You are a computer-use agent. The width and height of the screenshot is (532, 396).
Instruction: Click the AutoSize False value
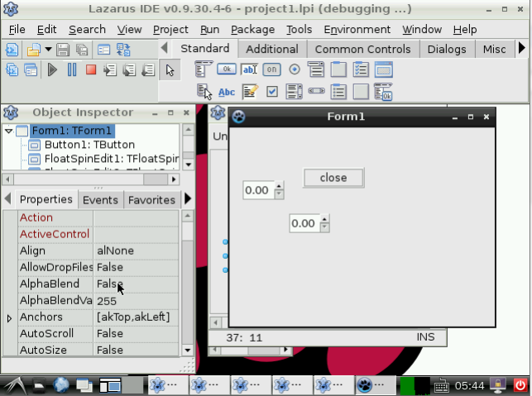136,350
